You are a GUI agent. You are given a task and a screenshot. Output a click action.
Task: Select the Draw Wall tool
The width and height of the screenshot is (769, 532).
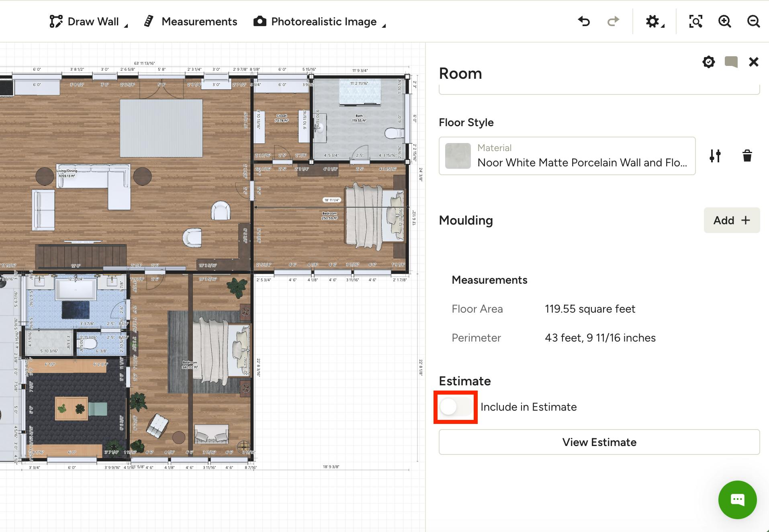tap(84, 22)
